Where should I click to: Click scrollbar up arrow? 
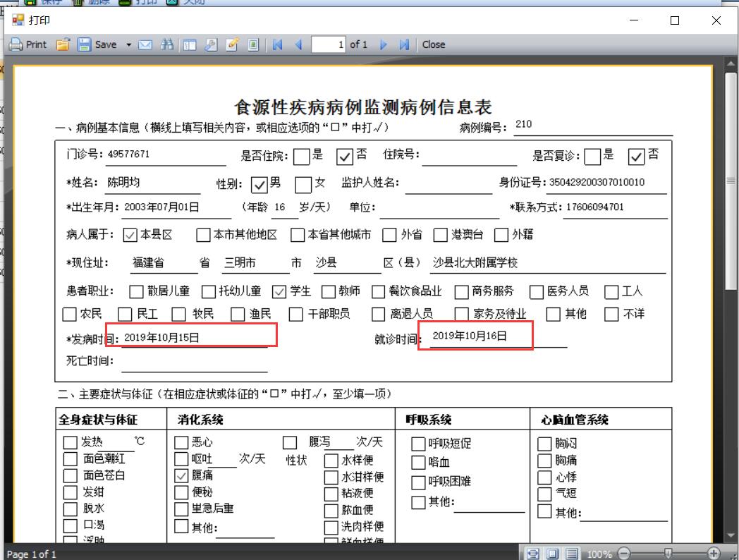pyautogui.click(x=731, y=63)
